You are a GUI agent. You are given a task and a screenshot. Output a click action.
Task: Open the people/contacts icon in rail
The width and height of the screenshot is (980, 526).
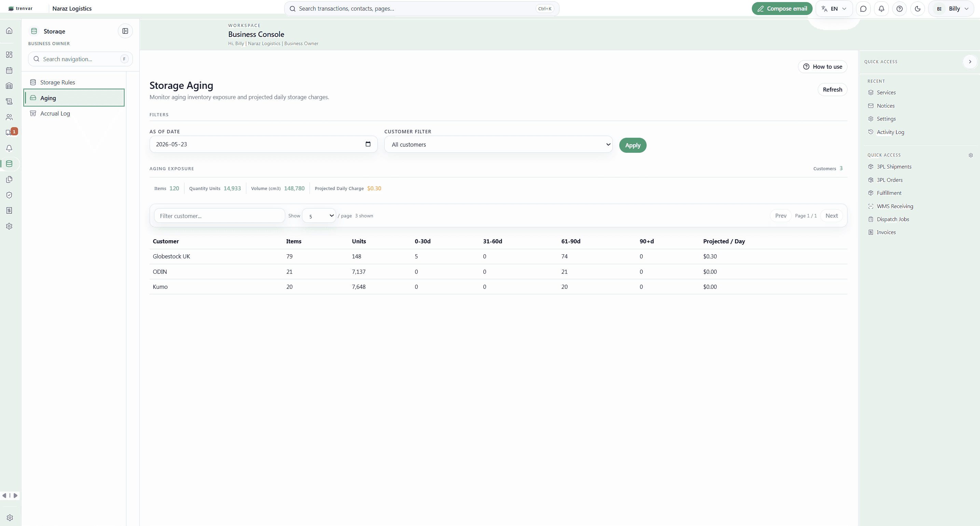9,117
